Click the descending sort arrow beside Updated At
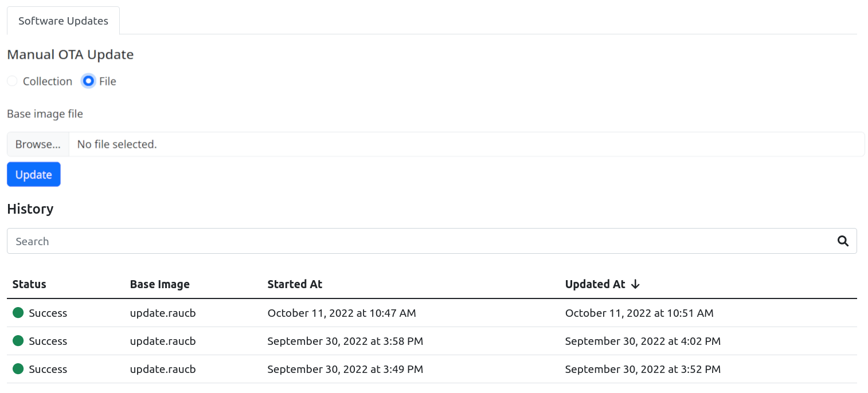This screenshot has height=393, width=868. tap(635, 284)
